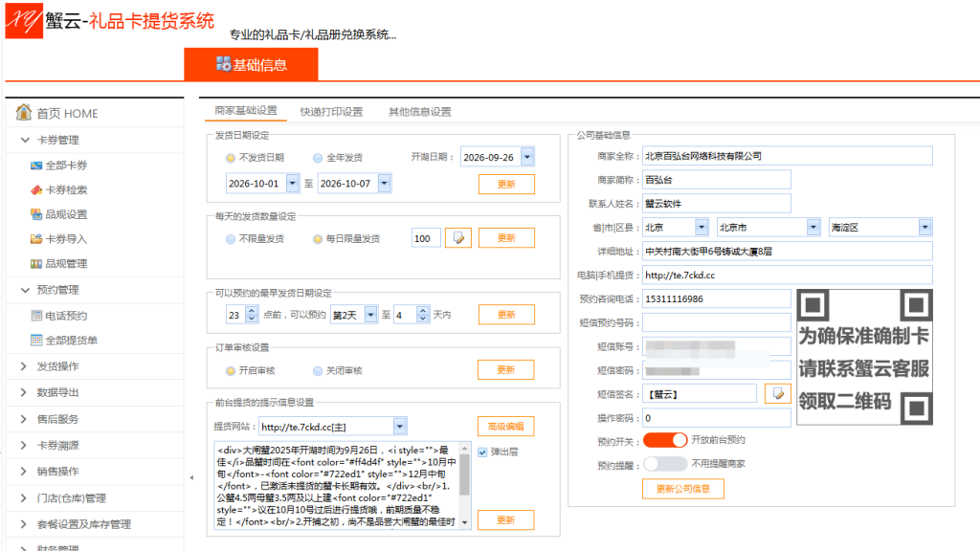Screen dimensions: 980x551
Task: Click the 商家全称 input field
Action: point(788,156)
